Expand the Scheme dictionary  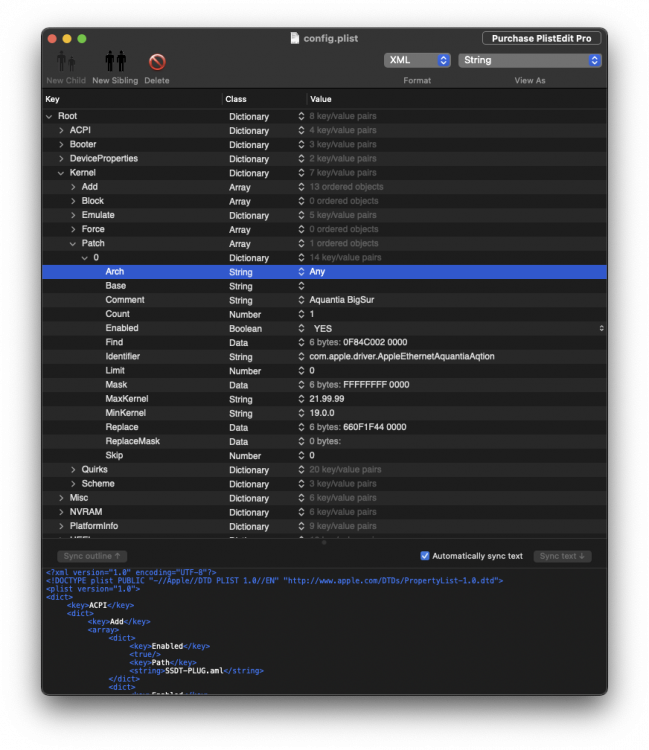click(73, 484)
